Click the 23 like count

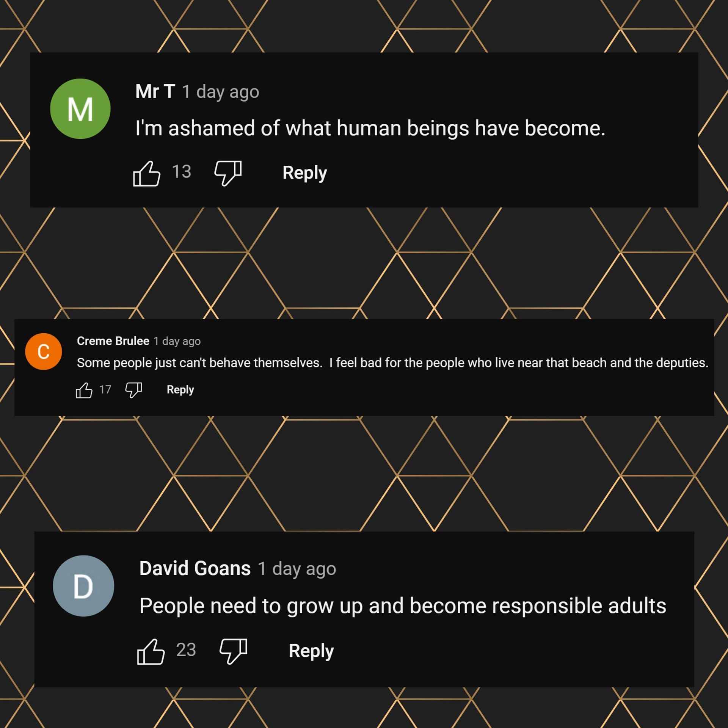click(186, 650)
